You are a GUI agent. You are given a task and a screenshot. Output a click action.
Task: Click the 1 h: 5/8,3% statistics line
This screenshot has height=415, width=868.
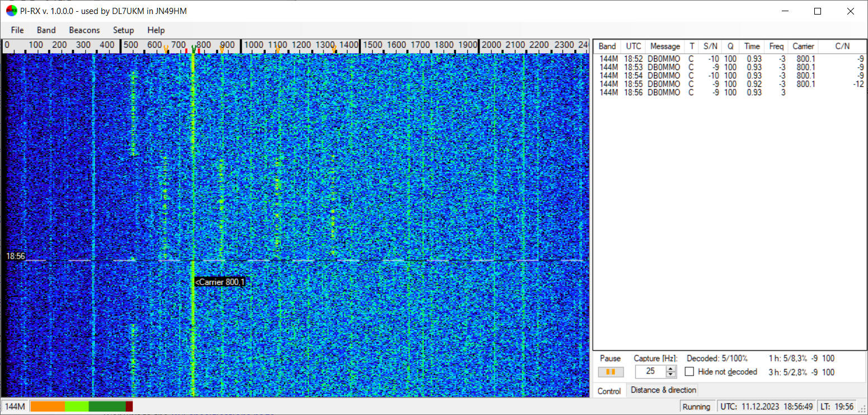click(x=802, y=358)
